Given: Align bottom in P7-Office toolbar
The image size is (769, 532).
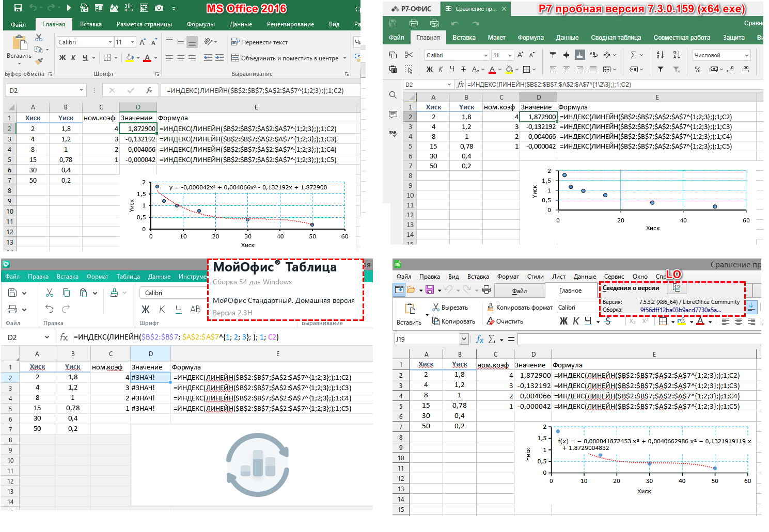Looking at the screenshot, I should coord(580,55).
